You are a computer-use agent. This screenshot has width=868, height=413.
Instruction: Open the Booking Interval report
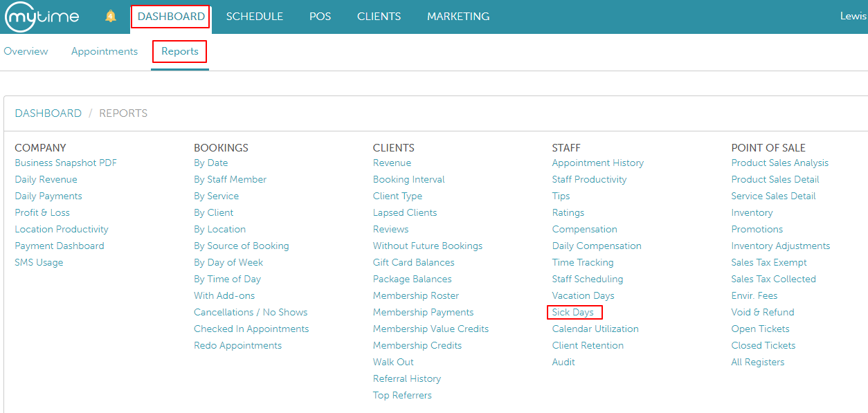408,180
